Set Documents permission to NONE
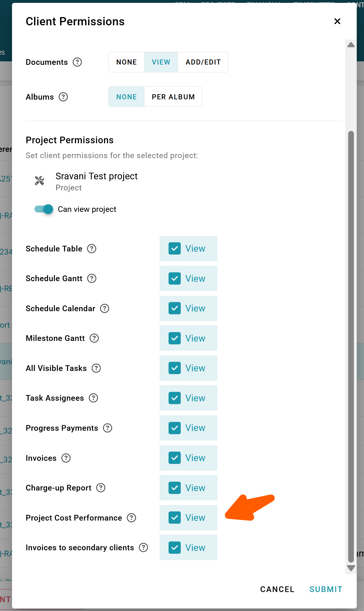364x611 pixels. point(126,62)
